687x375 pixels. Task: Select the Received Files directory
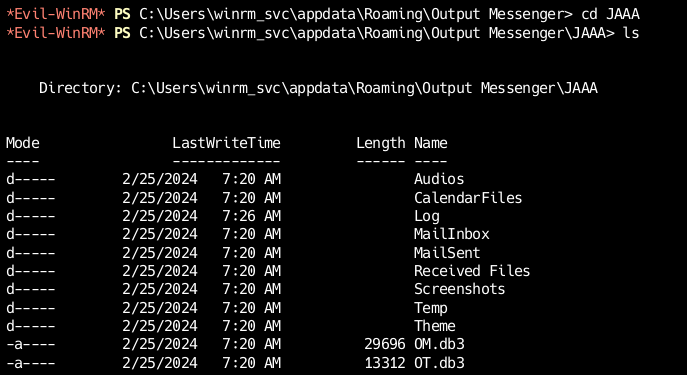(472, 271)
